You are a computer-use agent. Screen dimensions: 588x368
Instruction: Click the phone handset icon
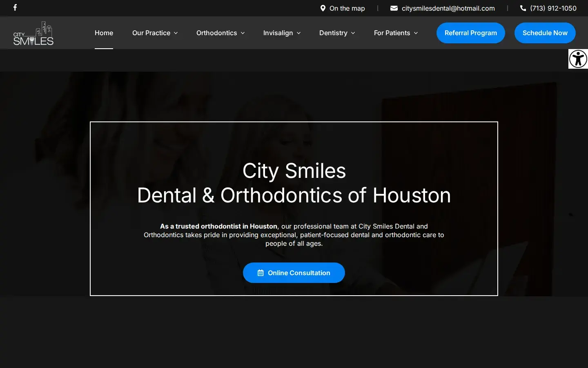(523, 8)
